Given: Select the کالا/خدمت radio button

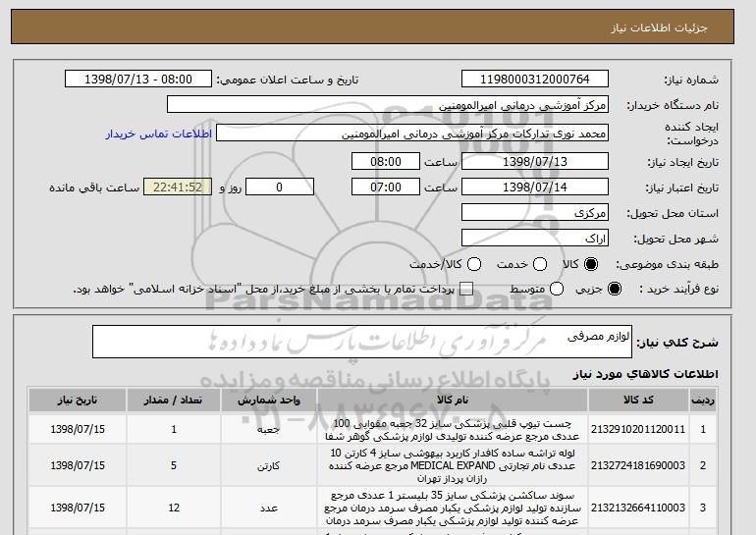Looking at the screenshot, I should coord(474,264).
